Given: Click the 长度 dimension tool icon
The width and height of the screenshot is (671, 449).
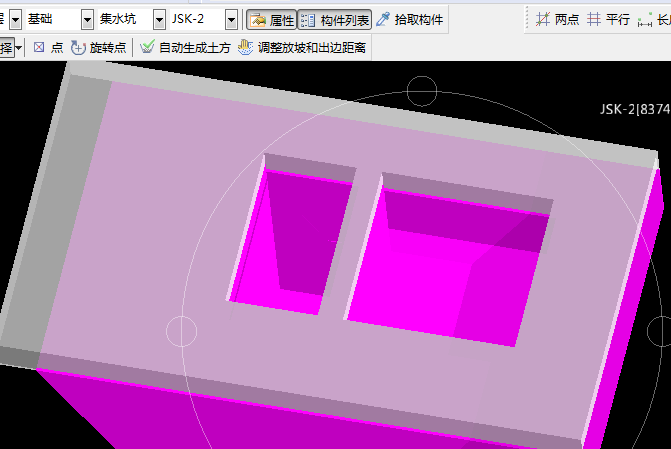Looking at the screenshot, I should tap(645, 20).
